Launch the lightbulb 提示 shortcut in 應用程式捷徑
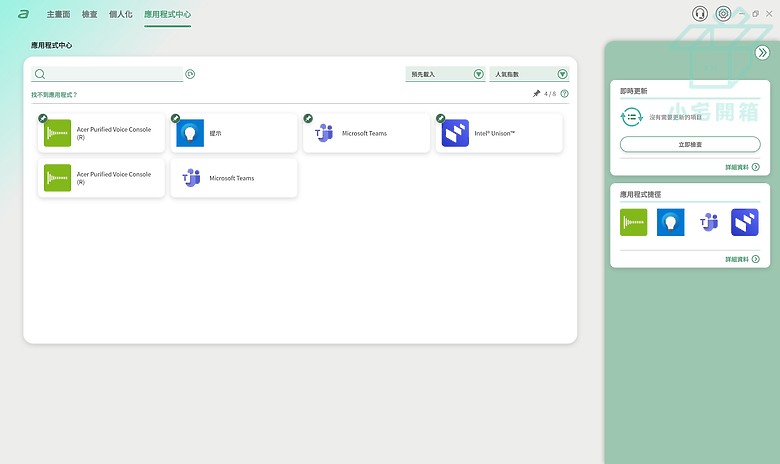780x464 pixels. pos(670,222)
